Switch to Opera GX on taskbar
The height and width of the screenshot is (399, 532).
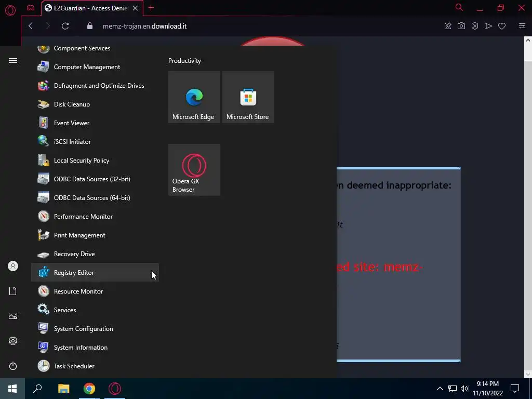(115, 389)
